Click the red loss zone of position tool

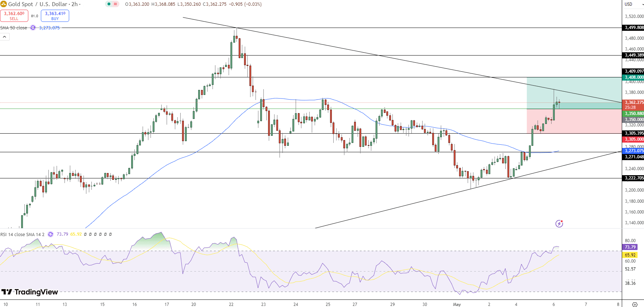coord(574,121)
